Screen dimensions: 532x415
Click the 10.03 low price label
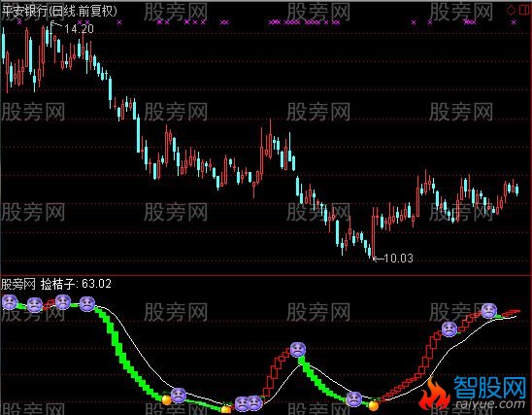[399, 259]
